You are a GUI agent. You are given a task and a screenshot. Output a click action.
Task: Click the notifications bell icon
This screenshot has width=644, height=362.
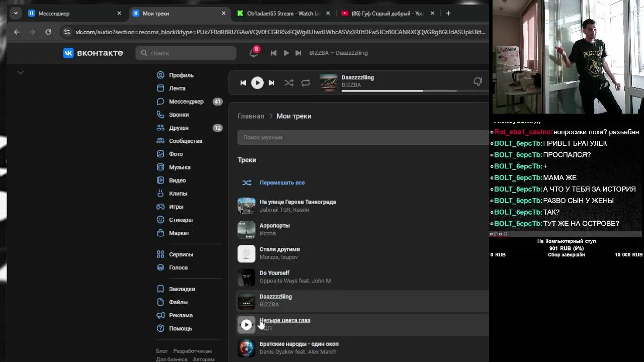tap(254, 53)
